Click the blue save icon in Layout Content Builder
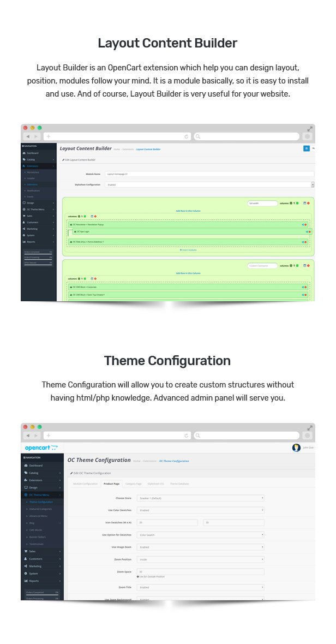This screenshot has width=336, height=644. point(307,148)
